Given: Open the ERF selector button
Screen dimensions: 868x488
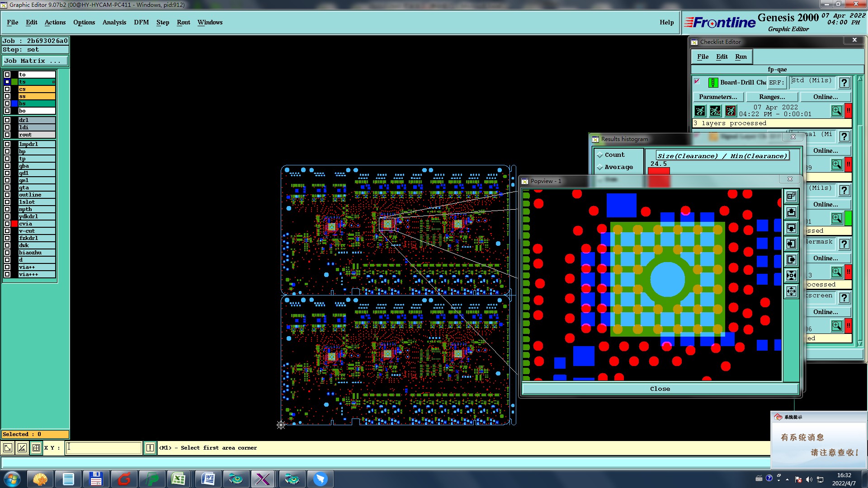Looking at the screenshot, I should 777,83.
